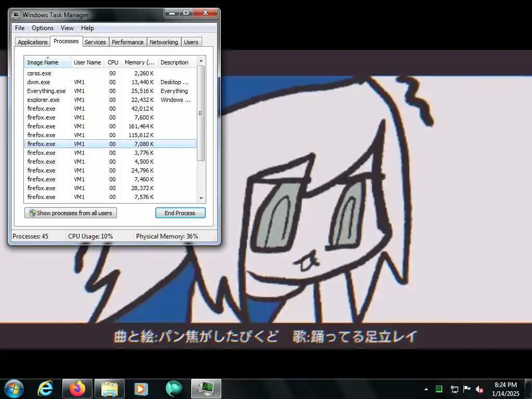Click the green CPU meter tray icon
532x399 pixels.
pos(438,389)
